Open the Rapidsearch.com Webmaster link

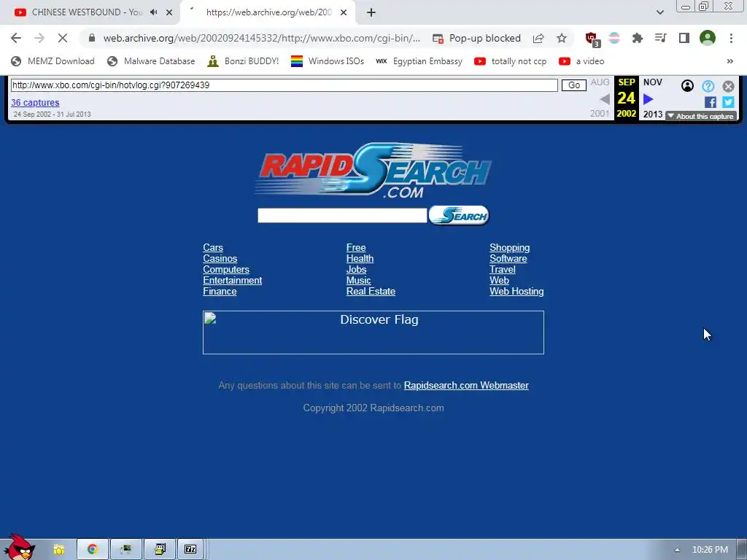pos(466,385)
